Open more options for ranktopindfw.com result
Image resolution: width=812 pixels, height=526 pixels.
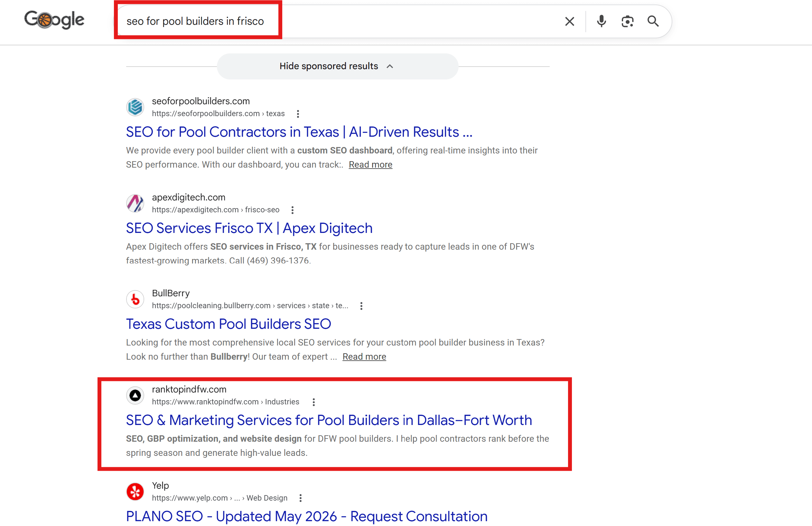313,402
